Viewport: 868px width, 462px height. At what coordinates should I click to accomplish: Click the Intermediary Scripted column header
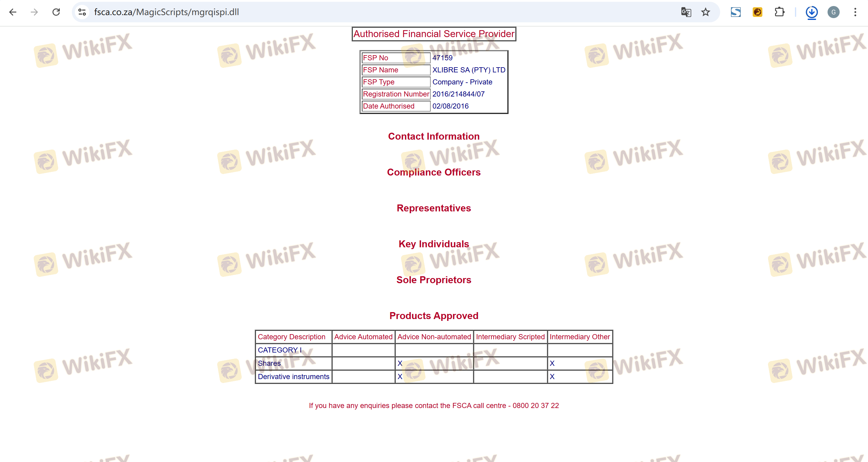[510, 337]
